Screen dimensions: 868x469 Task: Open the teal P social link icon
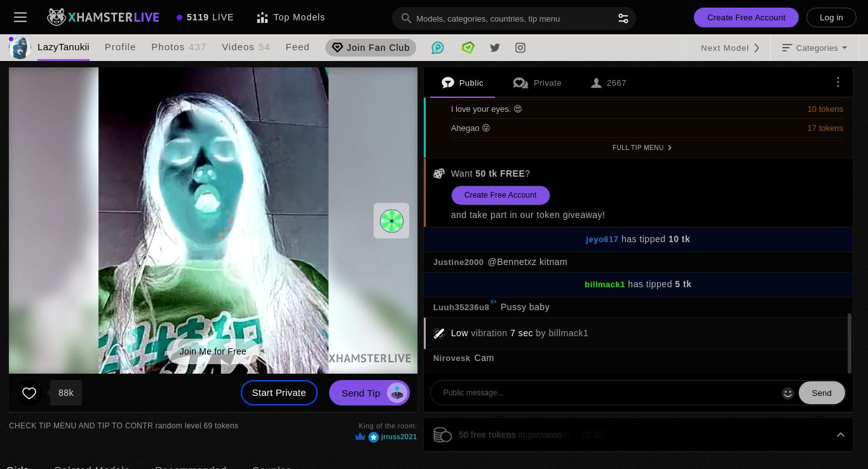coord(438,48)
